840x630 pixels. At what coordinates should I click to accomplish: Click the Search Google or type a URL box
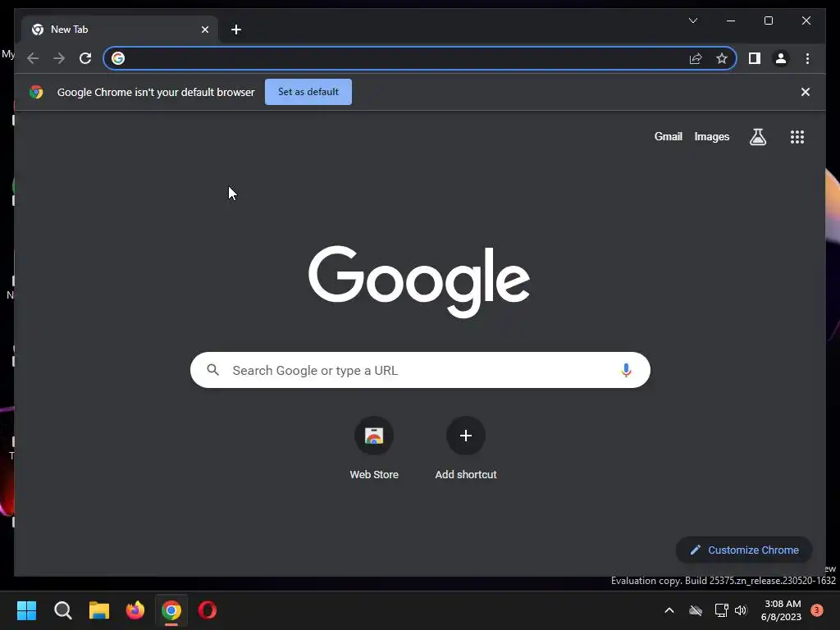pyautogui.click(x=420, y=370)
